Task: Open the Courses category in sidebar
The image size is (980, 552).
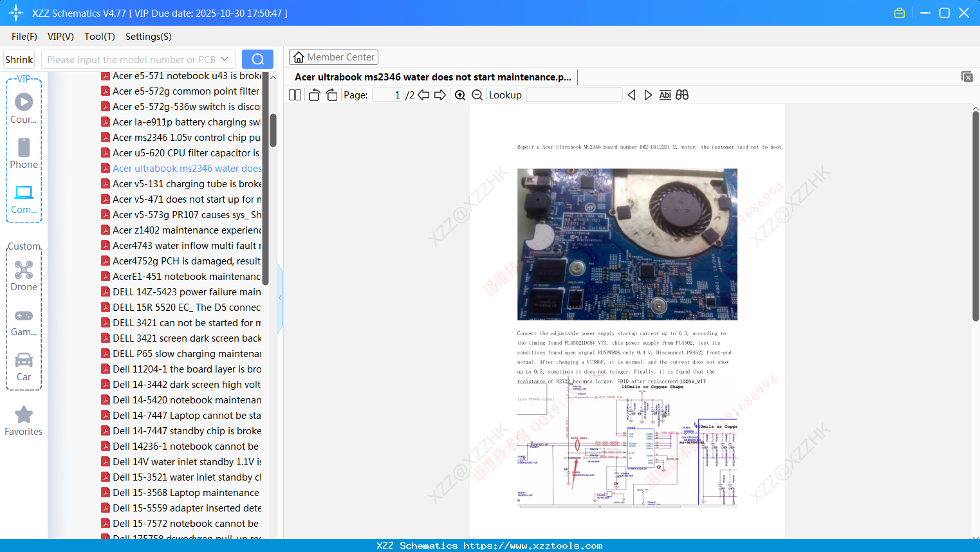Action: 24,108
